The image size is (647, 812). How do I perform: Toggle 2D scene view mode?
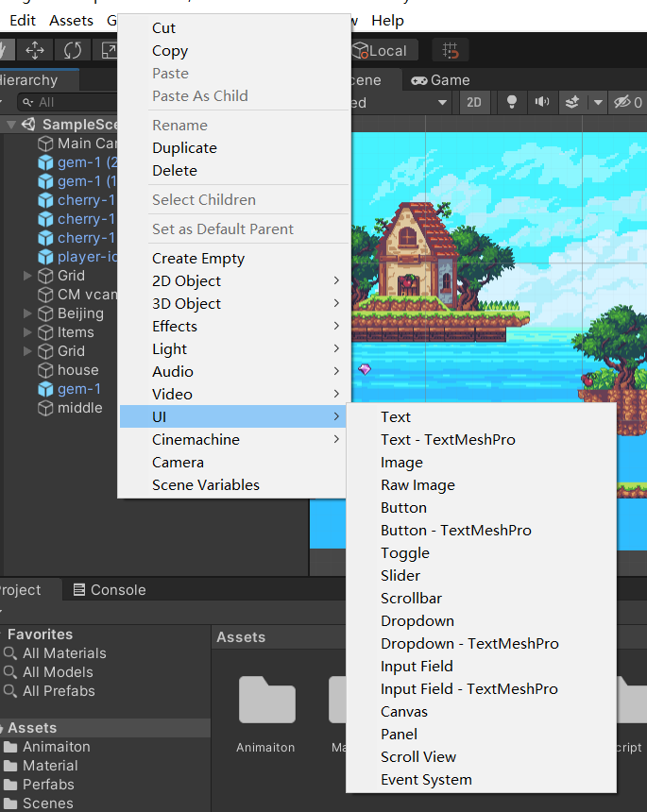[x=474, y=102]
